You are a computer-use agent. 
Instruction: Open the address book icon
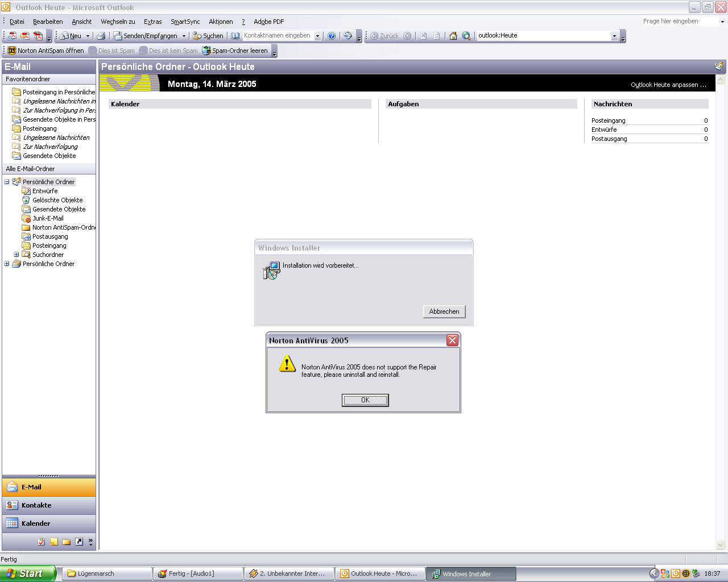click(x=235, y=36)
